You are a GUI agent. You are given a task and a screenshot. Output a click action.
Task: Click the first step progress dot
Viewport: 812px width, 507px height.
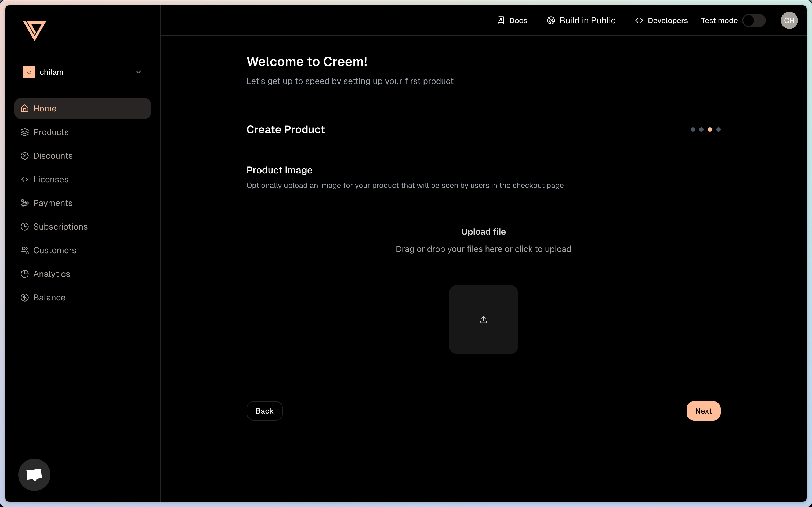[x=693, y=129]
